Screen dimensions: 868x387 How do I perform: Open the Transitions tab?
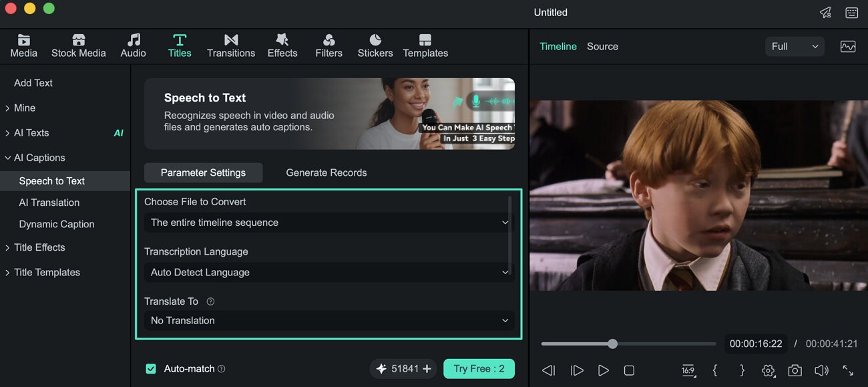231,45
